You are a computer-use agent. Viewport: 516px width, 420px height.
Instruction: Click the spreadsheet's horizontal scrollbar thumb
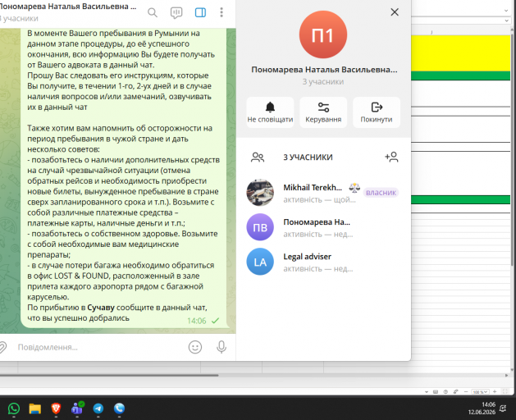tap(108, 375)
